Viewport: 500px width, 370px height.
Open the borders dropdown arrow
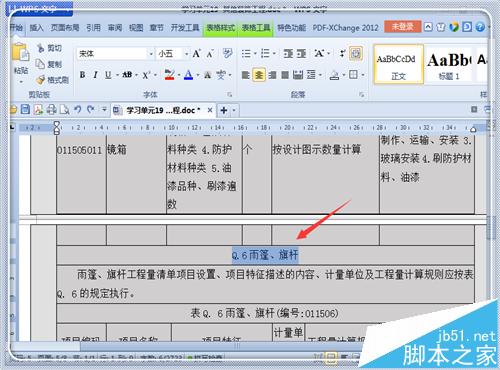coord(363,75)
